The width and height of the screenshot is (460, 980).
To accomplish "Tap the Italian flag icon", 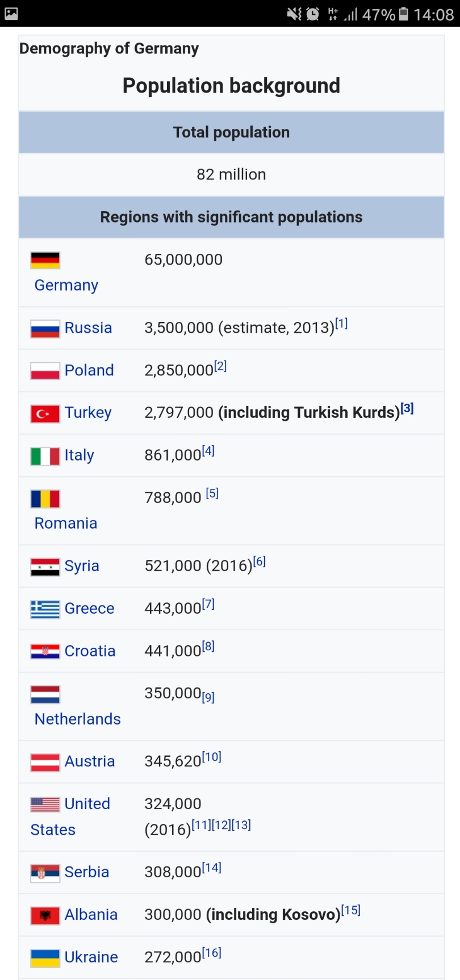I will coord(45,456).
